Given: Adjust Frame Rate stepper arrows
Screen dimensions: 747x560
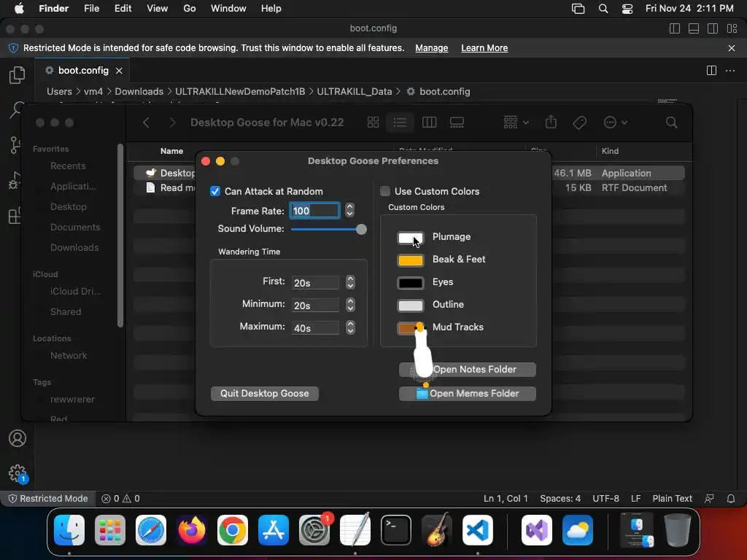Looking at the screenshot, I should point(349,211).
